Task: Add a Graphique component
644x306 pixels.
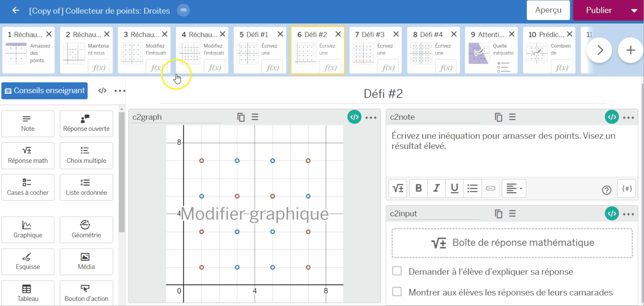Action: point(28,229)
